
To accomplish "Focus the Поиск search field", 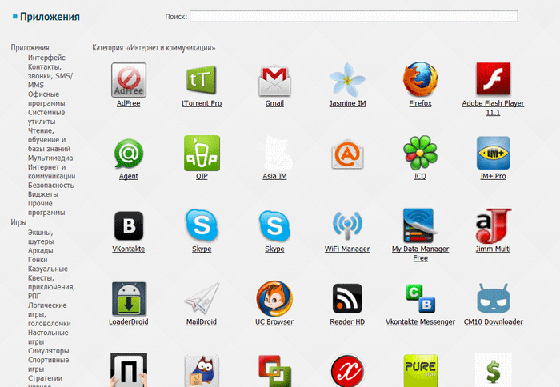I will [x=354, y=16].
